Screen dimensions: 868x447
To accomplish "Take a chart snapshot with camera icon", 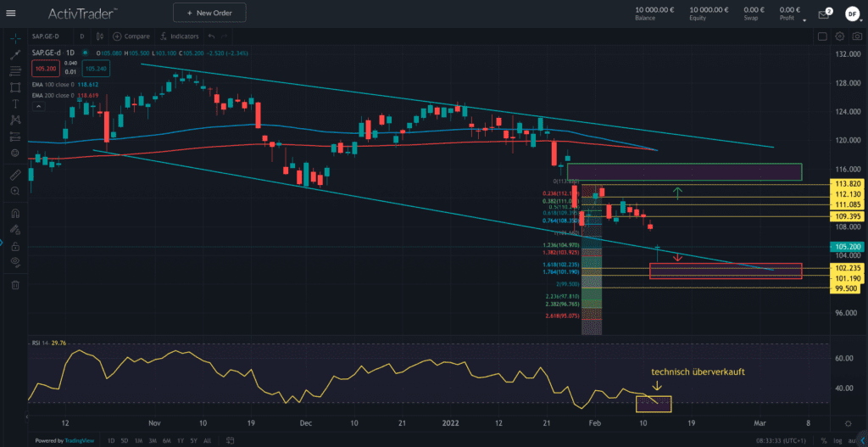I will point(857,36).
